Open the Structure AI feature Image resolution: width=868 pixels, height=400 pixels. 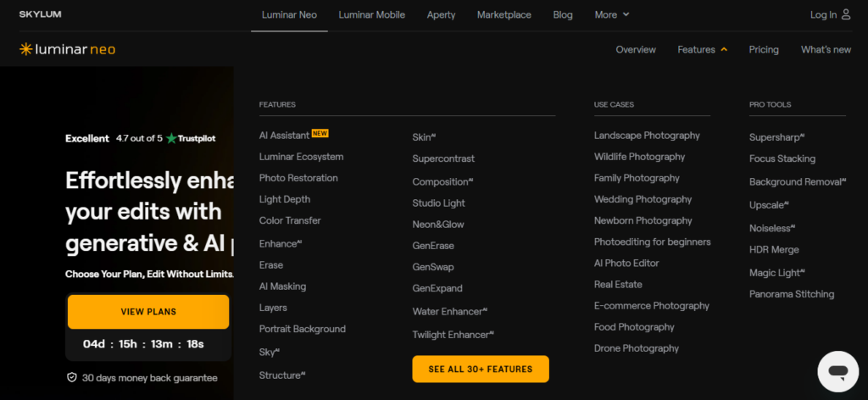pos(282,375)
